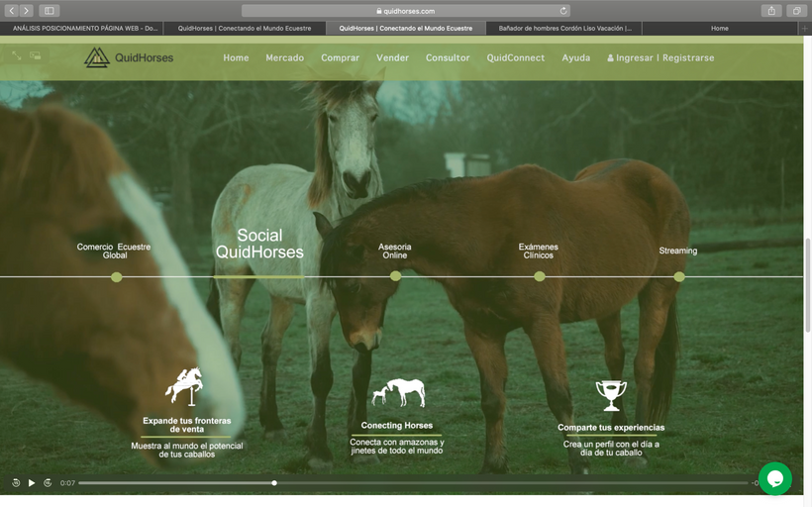Skip the video back 15 seconds
Image resolution: width=812 pixels, height=507 pixels.
[x=16, y=483]
